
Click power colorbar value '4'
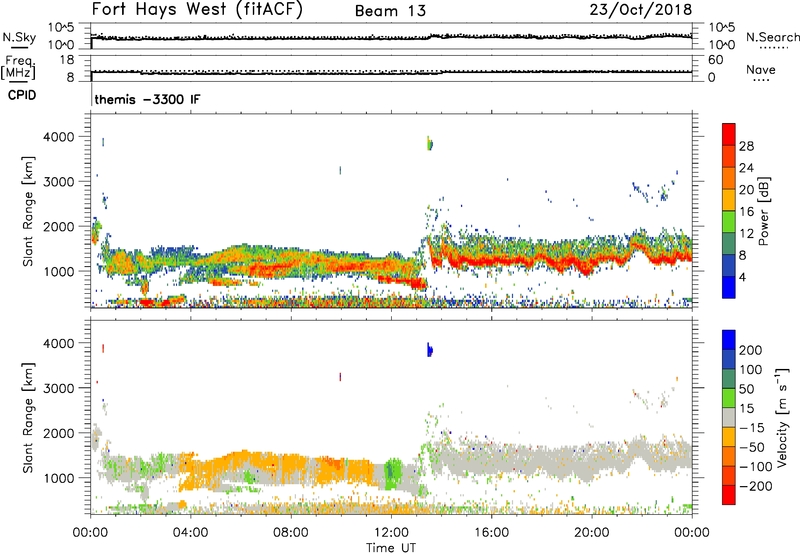coord(742,277)
